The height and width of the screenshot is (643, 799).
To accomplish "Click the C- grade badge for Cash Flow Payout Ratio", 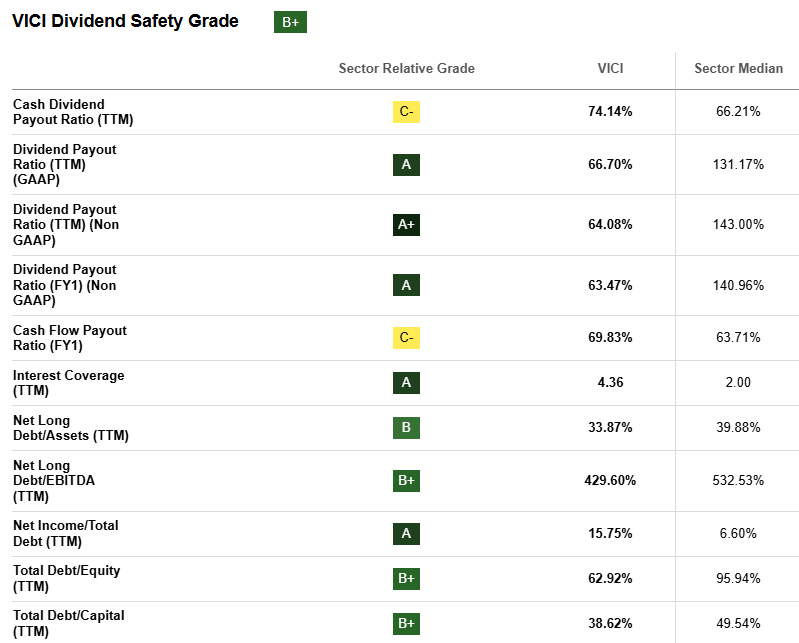I will (x=406, y=338).
